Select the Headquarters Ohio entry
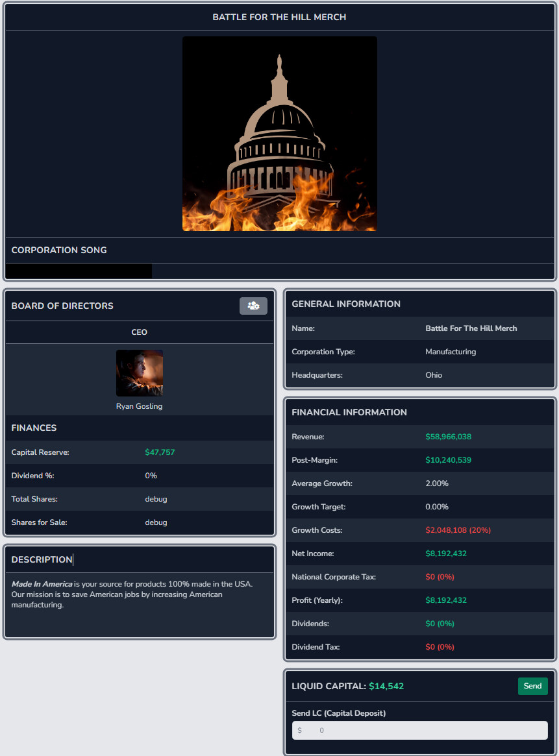This screenshot has height=756, width=559. click(419, 374)
